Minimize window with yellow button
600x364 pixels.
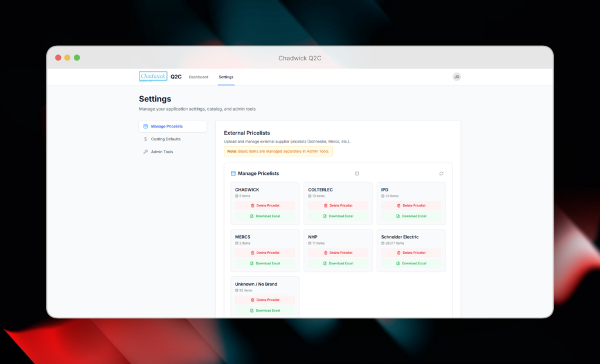tap(67, 58)
